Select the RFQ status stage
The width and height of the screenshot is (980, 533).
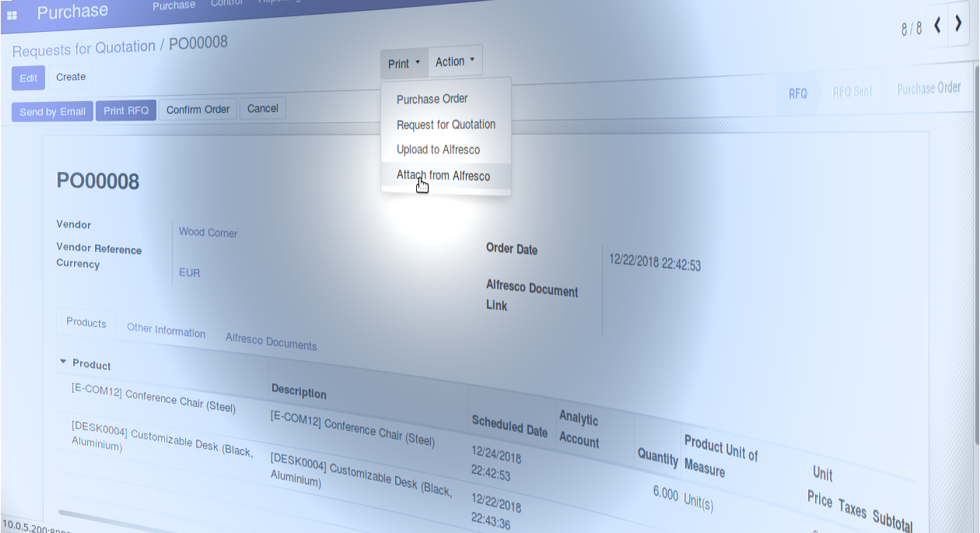coord(798,93)
